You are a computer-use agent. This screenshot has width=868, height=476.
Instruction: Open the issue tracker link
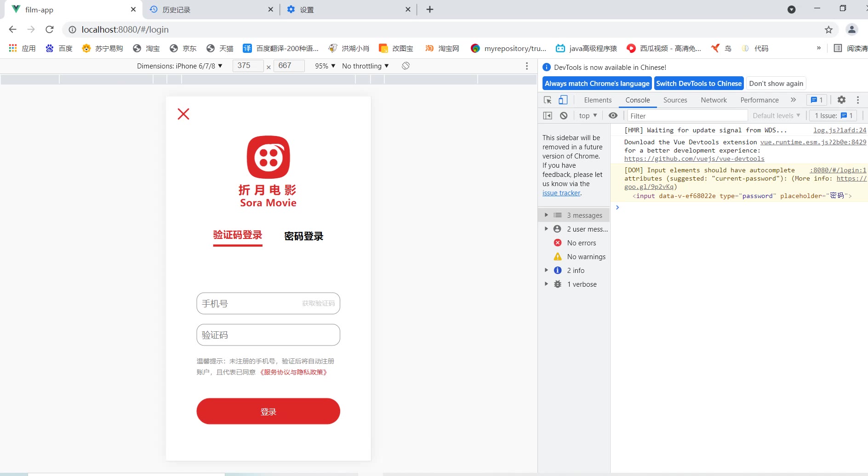click(x=561, y=193)
